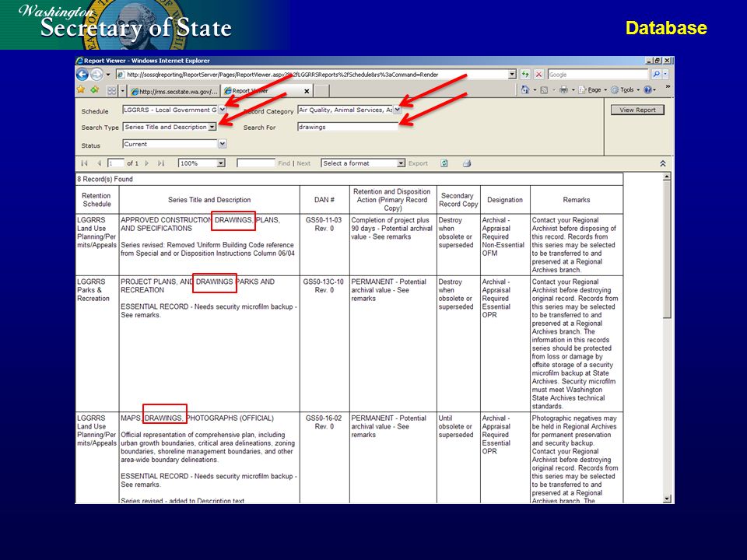Image resolution: width=747 pixels, height=560 pixels.
Task: Print the report using the printer icon
Action: coord(467,163)
